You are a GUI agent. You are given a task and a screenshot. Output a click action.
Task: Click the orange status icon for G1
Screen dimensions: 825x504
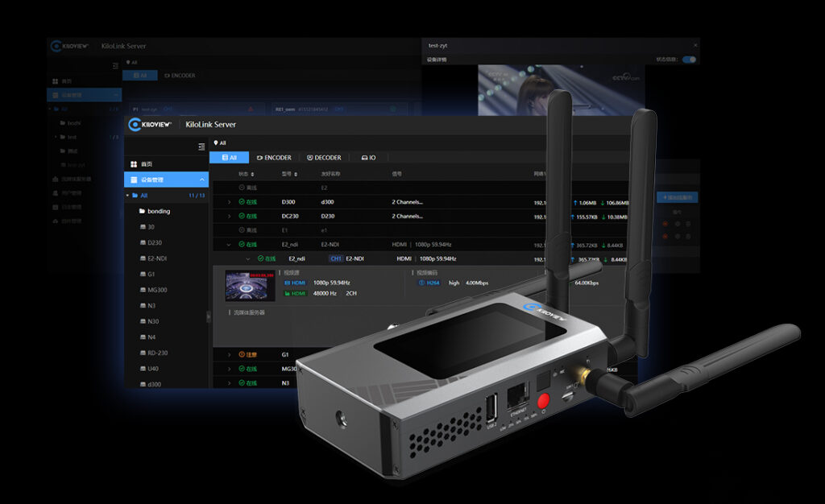click(242, 355)
